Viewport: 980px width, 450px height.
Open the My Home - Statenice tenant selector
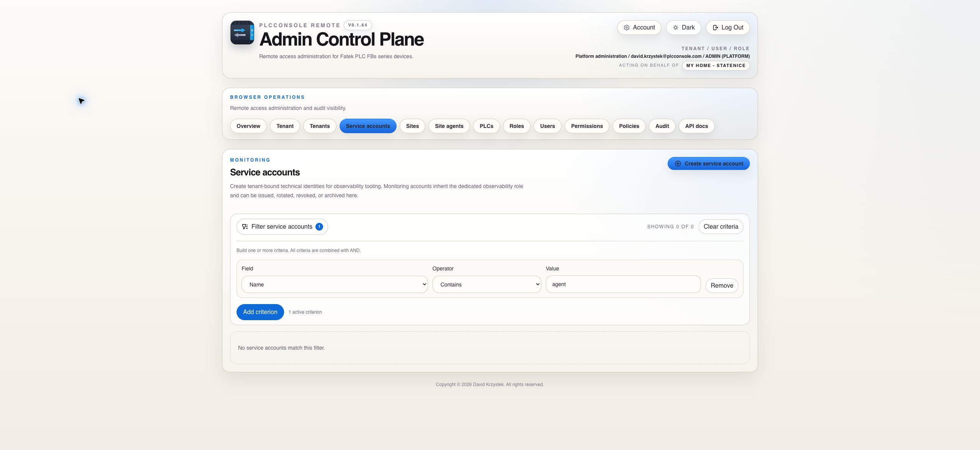click(716, 65)
